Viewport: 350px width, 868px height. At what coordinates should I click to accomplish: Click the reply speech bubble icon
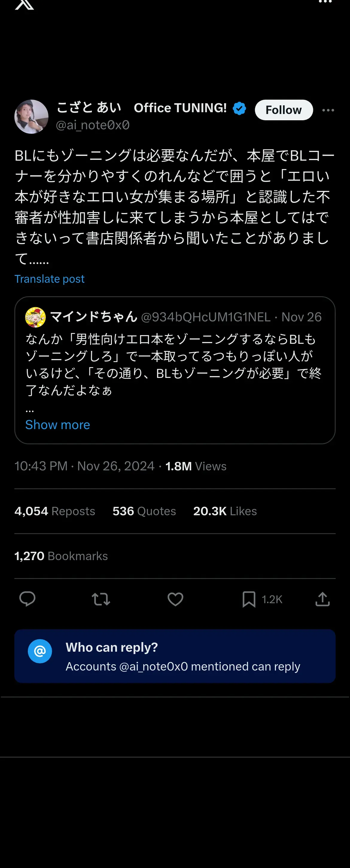[27, 599]
